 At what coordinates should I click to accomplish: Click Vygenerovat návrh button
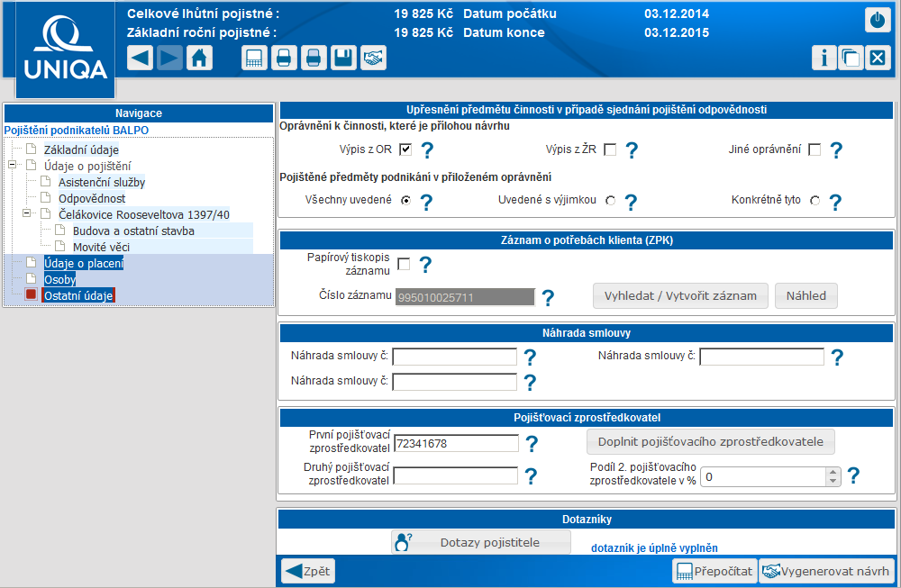pyautogui.click(x=827, y=571)
